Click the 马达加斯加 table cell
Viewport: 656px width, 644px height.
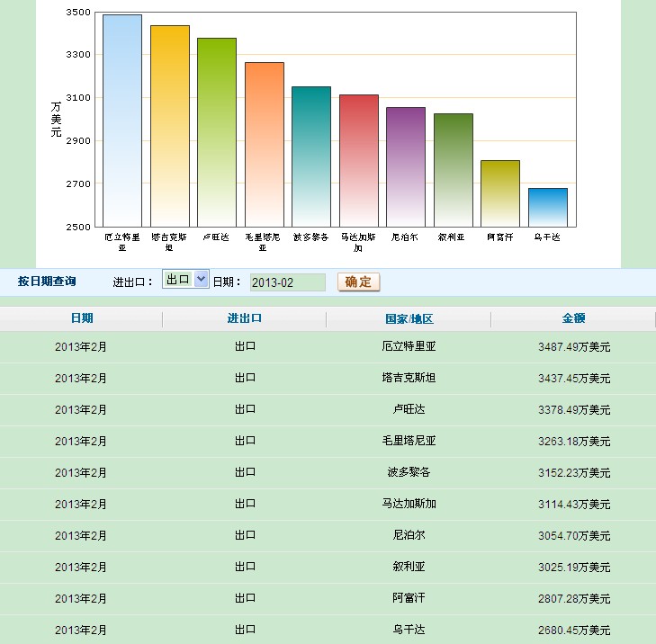(x=409, y=504)
